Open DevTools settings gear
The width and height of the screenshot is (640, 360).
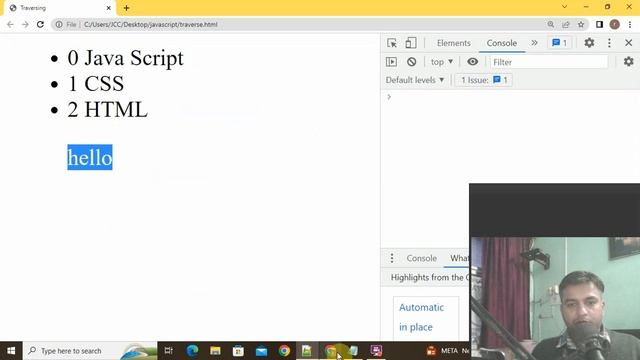tap(589, 42)
